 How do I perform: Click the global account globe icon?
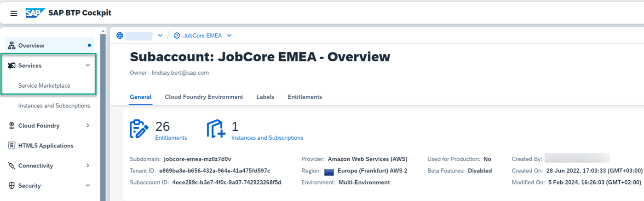click(x=120, y=35)
